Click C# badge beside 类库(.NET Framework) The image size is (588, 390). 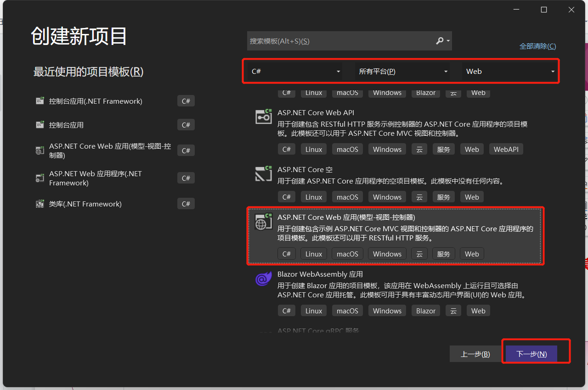(x=186, y=204)
